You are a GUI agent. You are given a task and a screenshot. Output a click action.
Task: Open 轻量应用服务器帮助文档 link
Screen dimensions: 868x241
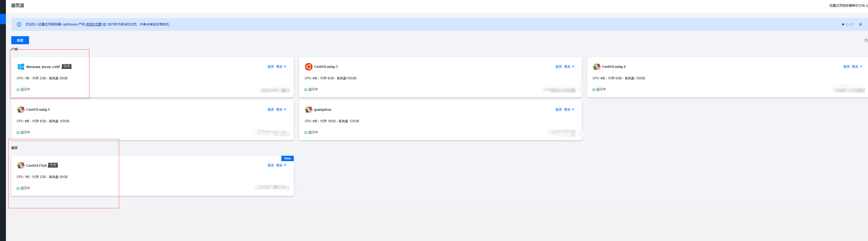(x=847, y=5)
